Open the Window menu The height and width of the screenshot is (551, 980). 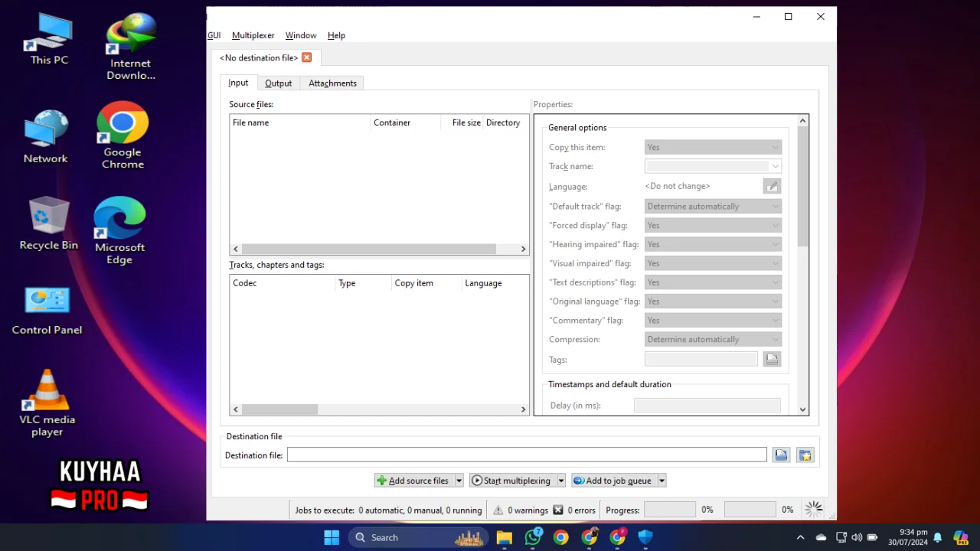301,35
